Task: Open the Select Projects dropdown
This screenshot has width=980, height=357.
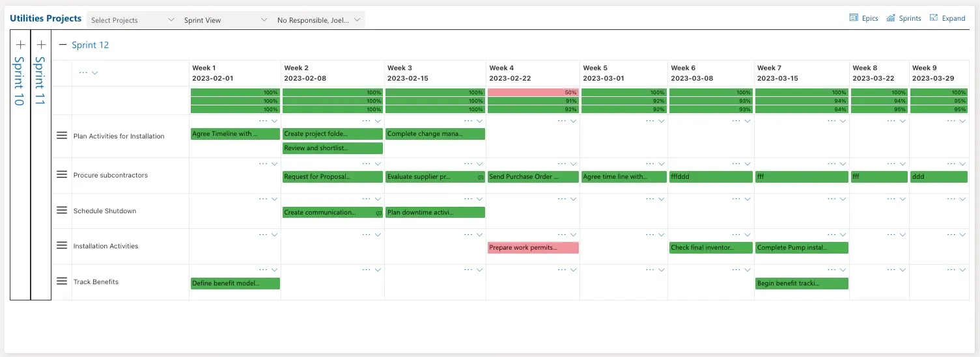Action: click(133, 20)
